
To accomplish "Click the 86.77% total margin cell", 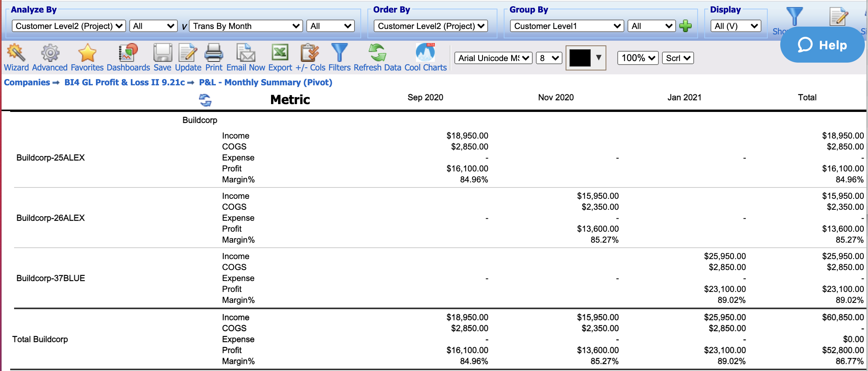I will click(x=850, y=361).
